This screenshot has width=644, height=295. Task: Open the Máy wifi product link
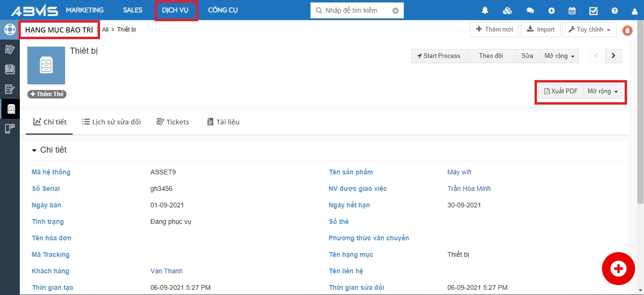pos(459,172)
